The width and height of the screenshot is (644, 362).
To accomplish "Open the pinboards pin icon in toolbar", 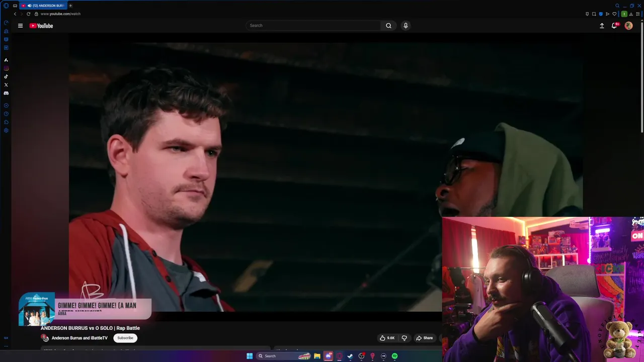I will (587, 14).
